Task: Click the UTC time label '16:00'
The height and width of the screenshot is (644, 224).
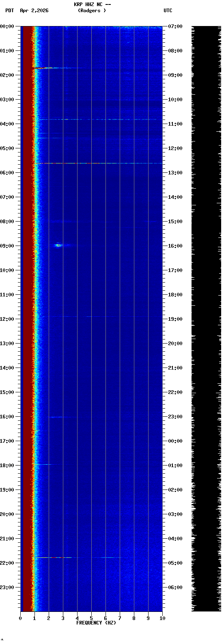Action: (x=175, y=246)
